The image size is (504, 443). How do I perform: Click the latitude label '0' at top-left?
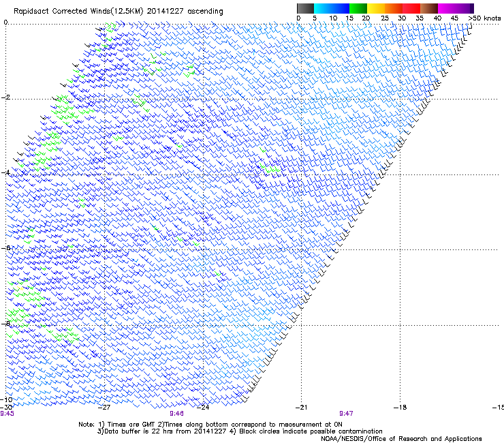[x=5, y=22]
